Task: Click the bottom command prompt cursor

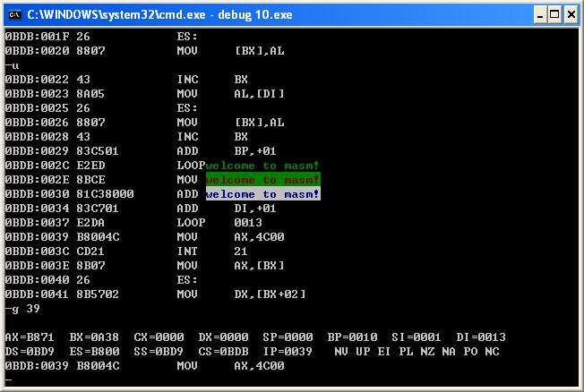Action: pos(9,380)
